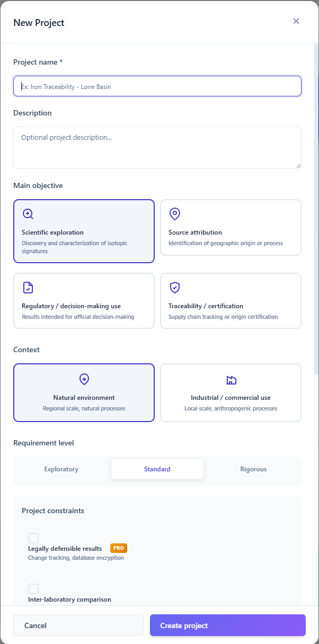Close the New Project dialog

click(x=296, y=22)
